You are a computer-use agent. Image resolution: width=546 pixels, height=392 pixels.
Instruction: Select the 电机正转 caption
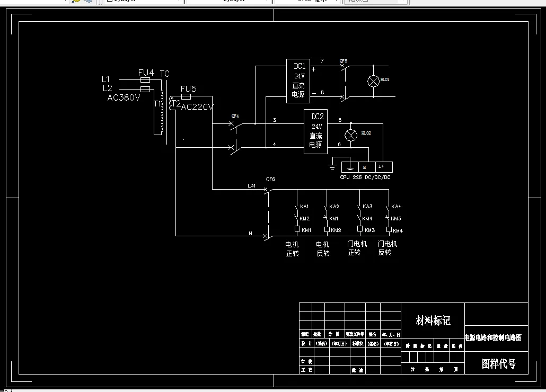click(292, 249)
